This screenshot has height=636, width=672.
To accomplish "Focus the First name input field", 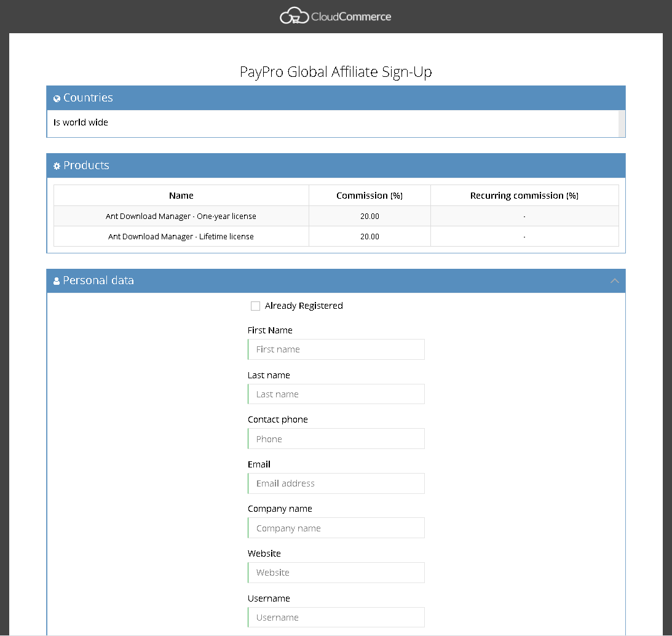I will pos(336,349).
